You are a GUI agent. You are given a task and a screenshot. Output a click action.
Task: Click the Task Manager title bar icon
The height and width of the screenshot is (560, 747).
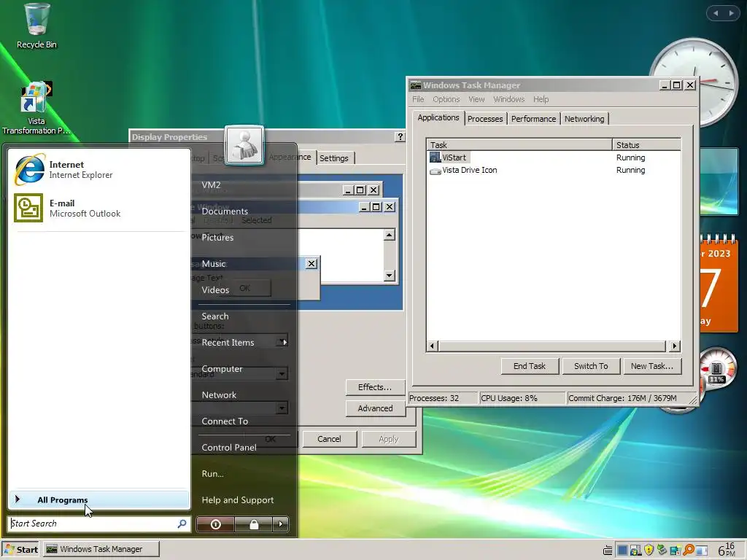click(x=415, y=85)
